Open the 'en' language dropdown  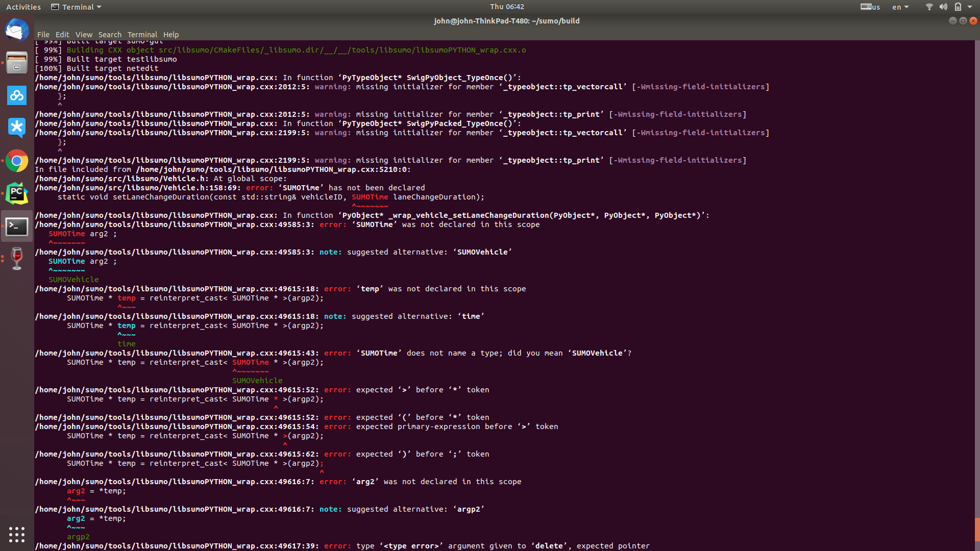coord(900,7)
